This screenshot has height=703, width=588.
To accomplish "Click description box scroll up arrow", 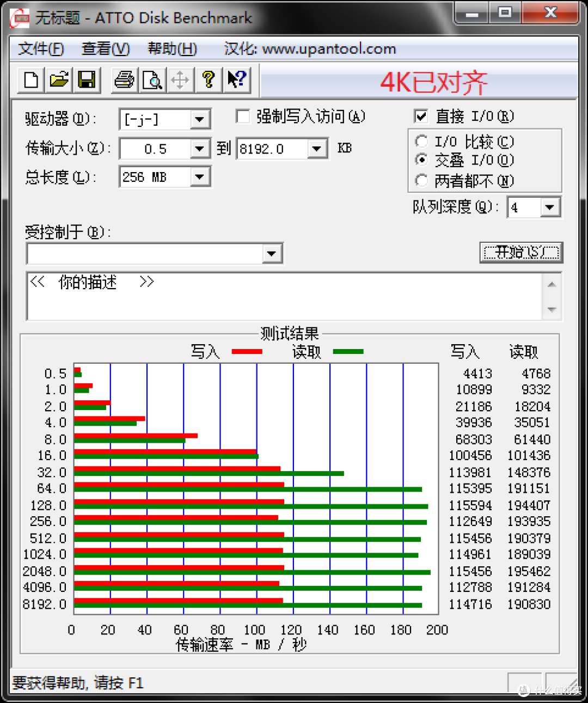I will [552, 284].
